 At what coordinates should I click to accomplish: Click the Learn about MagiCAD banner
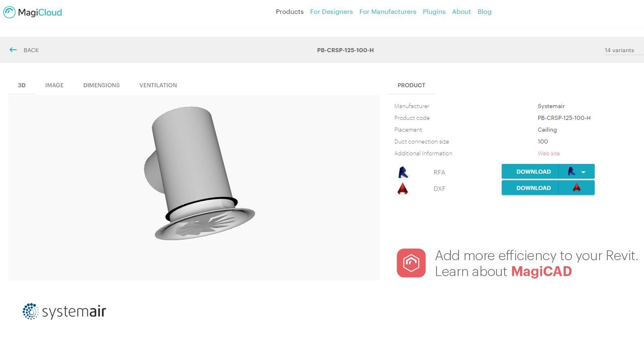click(517, 263)
